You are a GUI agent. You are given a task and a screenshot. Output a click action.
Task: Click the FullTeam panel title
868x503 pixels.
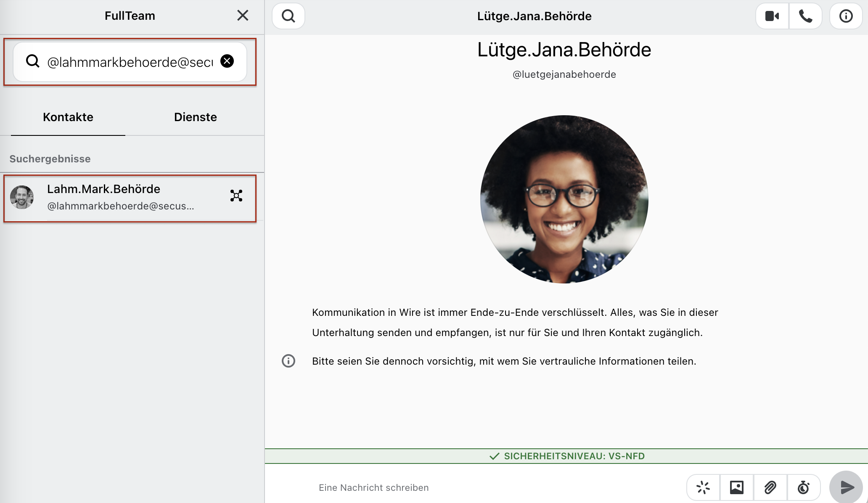pyautogui.click(x=130, y=16)
